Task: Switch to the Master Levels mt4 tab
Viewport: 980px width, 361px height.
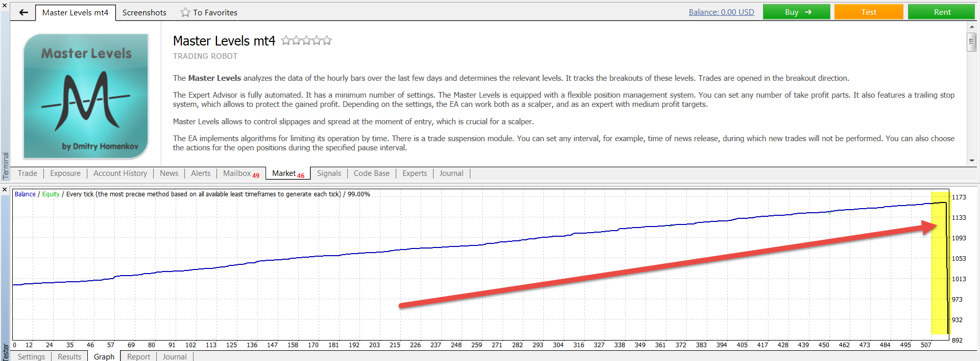Action: [76, 12]
